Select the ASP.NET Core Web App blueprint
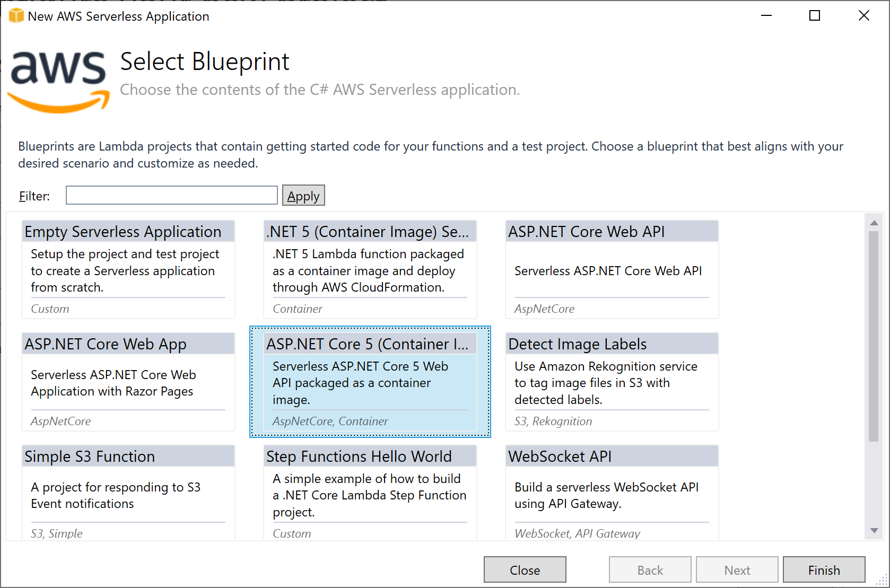This screenshot has width=890, height=588. point(128,382)
